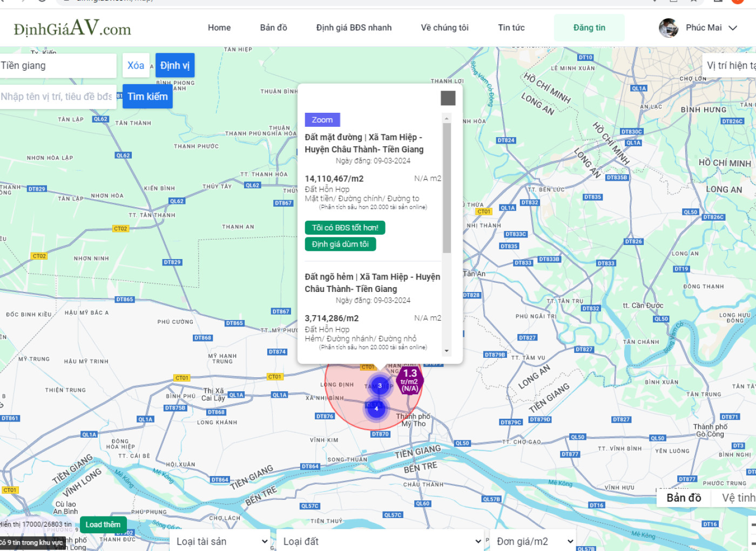Select the purple 1.3 tr/m2 price marker
756x551 pixels.
click(x=410, y=380)
